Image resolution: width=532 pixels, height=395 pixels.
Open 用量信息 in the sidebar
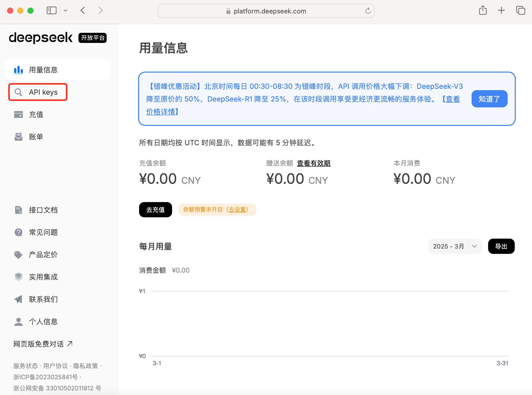[58, 70]
